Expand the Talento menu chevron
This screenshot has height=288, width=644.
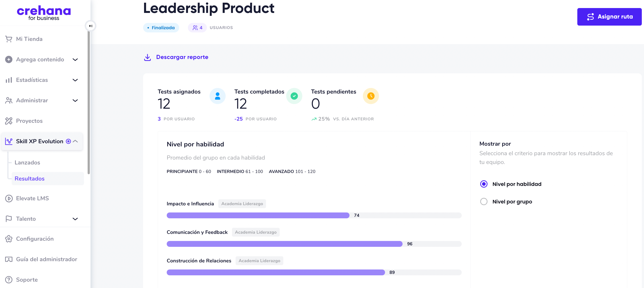point(75,219)
